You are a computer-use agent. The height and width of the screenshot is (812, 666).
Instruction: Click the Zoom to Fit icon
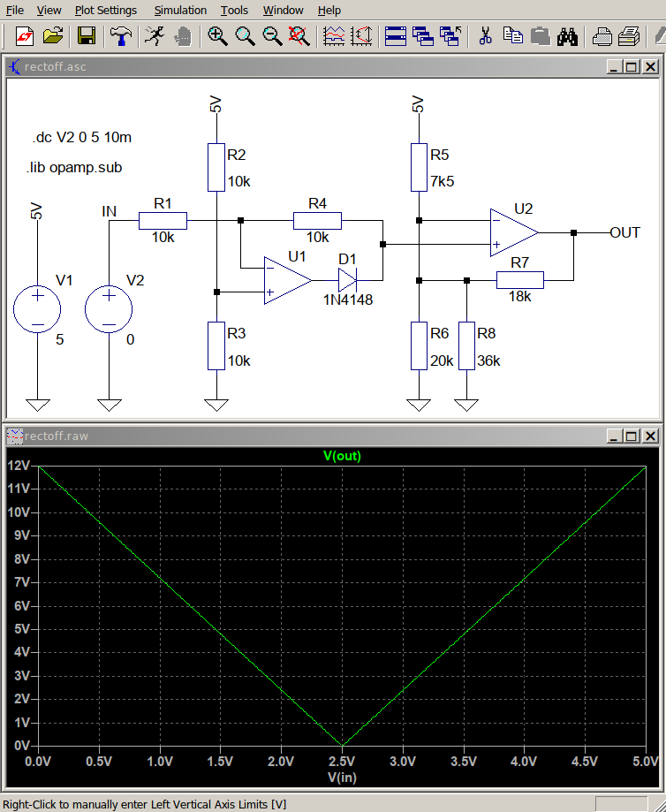coord(299,36)
